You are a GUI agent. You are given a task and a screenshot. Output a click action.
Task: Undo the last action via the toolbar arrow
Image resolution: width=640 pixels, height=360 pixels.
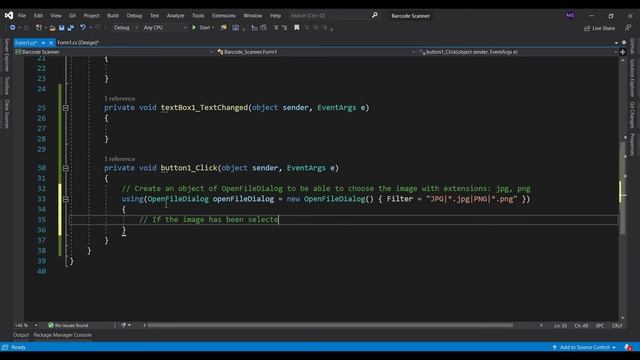coord(83,28)
